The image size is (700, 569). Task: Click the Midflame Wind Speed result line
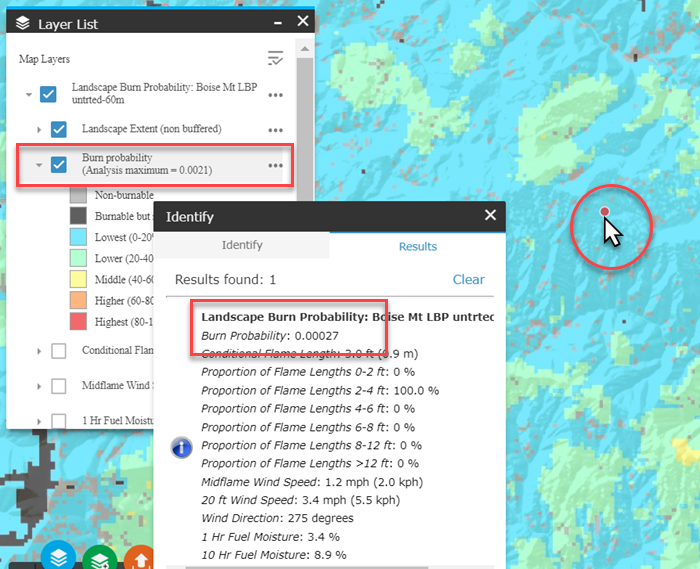pyautogui.click(x=312, y=482)
